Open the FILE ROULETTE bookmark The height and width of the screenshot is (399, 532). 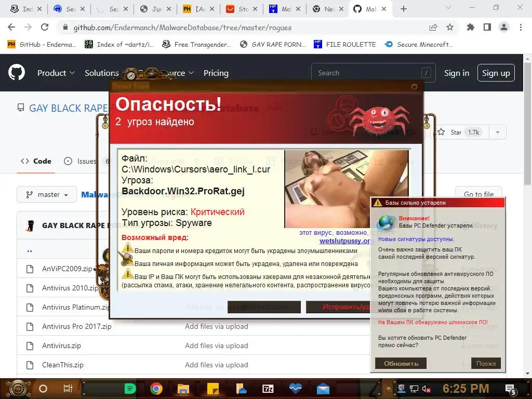click(345, 45)
